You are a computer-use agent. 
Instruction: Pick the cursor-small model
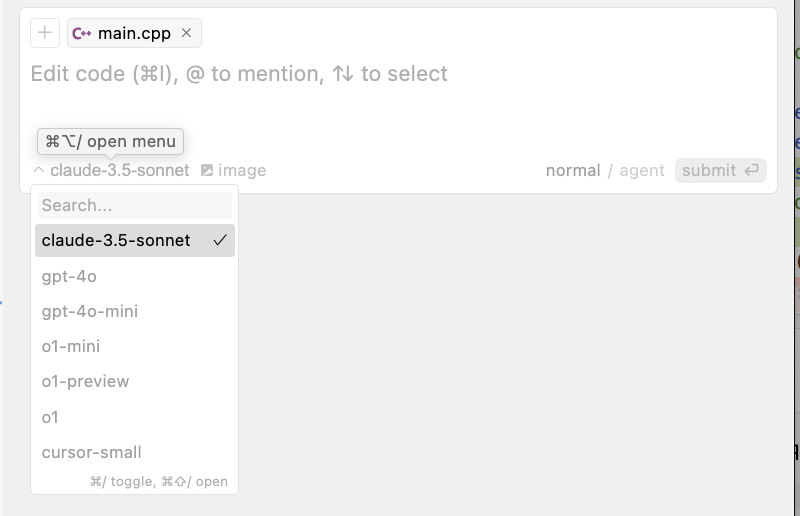pyautogui.click(x=92, y=452)
